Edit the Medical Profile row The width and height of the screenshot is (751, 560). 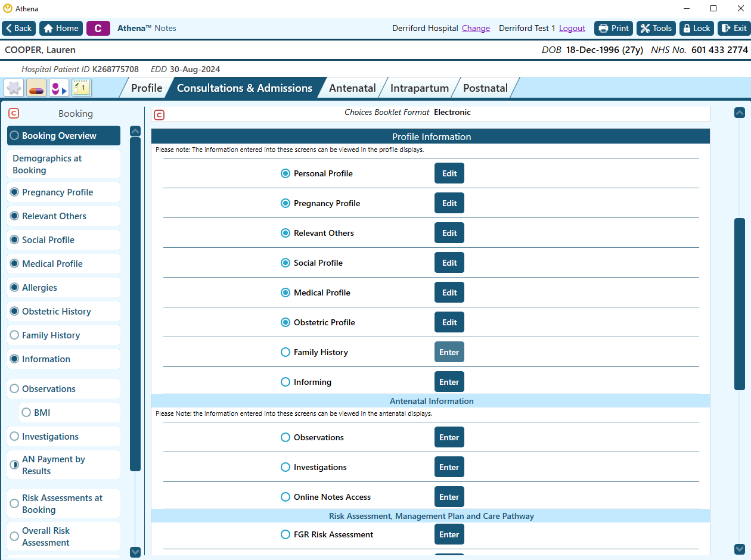tap(449, 293)
